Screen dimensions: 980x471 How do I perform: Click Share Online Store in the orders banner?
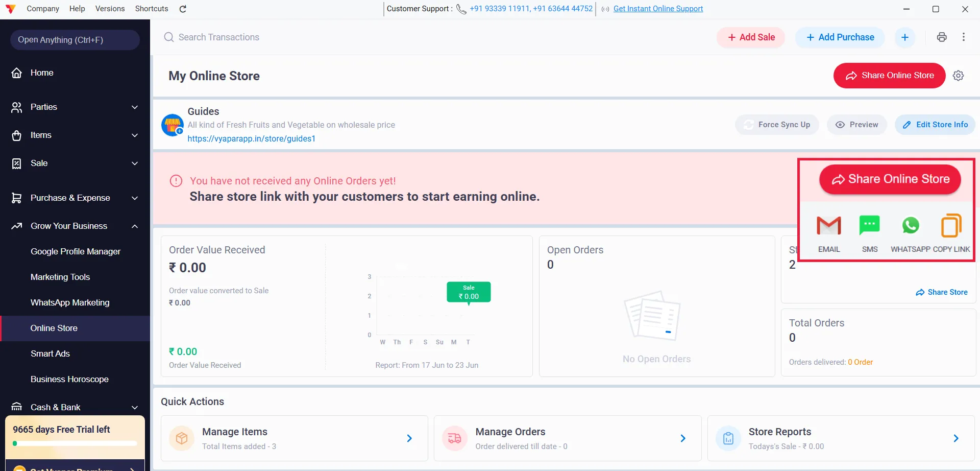(890, 179)
